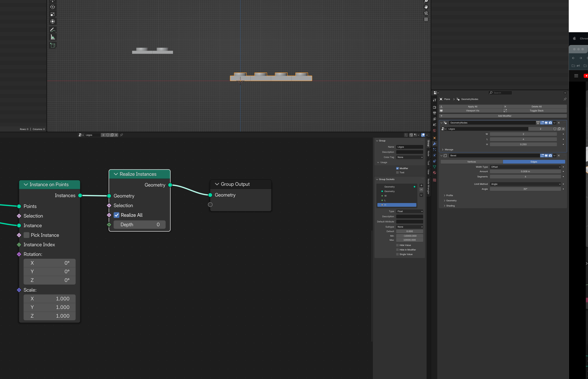
Task: Toggle the camera view icon in viewport
Action: pos(426,13)
